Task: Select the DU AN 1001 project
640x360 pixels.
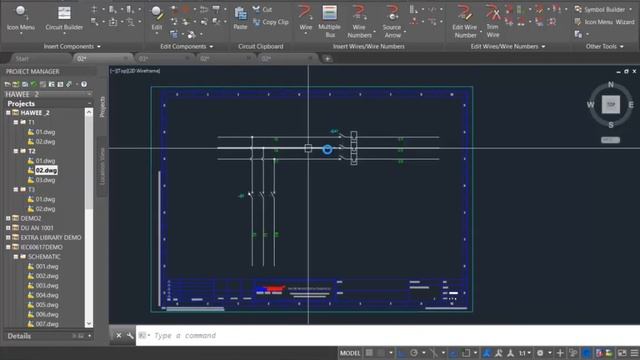Action: pyautogui.click(x=37, y=228)
